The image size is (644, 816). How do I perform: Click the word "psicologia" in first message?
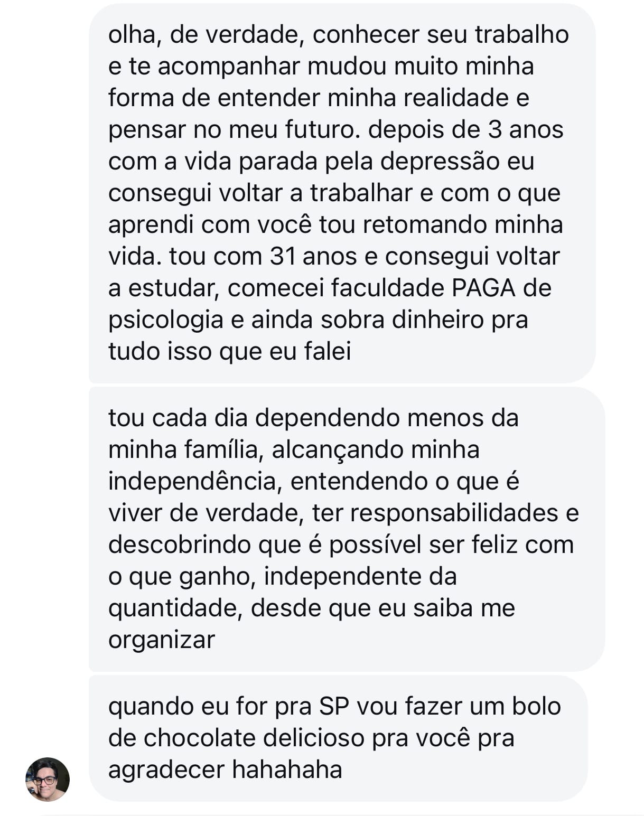click(x=165, y=320)
